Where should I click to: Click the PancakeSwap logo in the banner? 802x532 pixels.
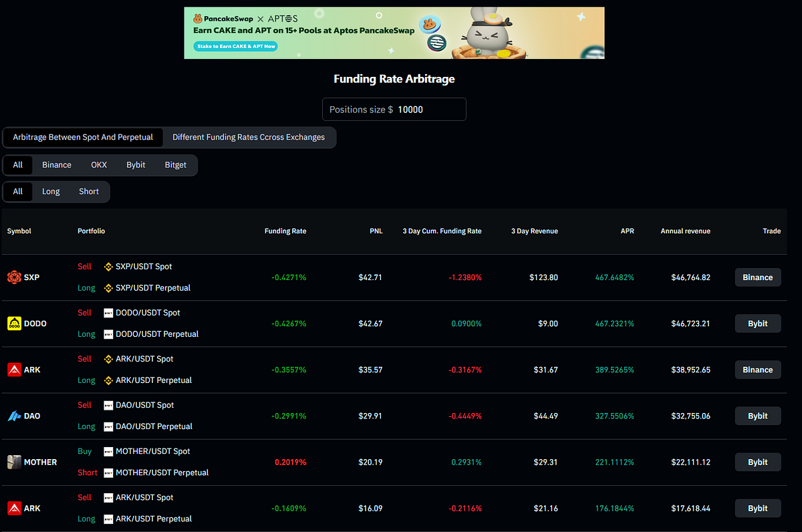[x=223, y=19]
